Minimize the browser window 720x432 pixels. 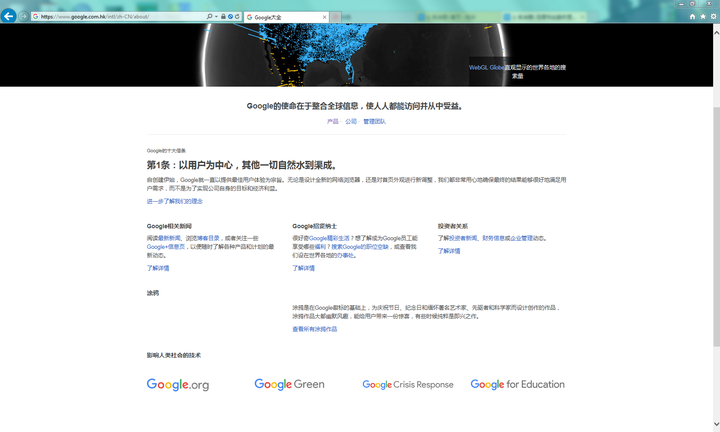coord(681,4)
